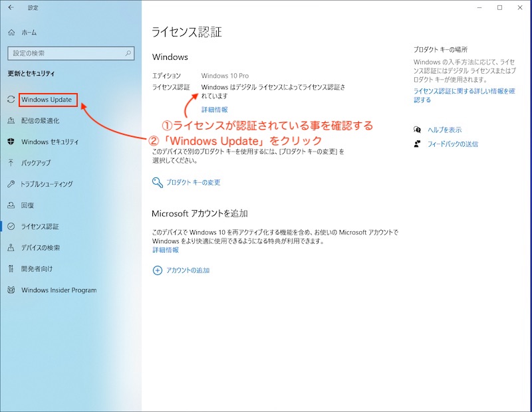
Task: Click the ライセンス認証 checkmark circle icon
Action: 11,226
